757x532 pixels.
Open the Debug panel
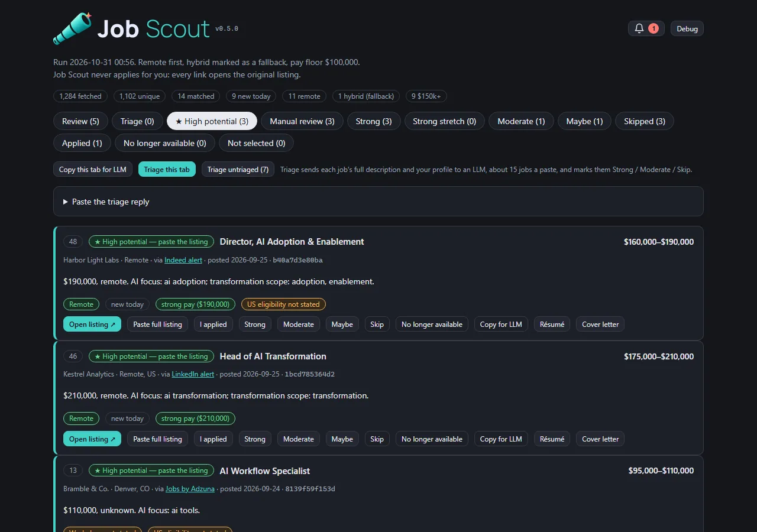pyautogui.click(x=687, y=28)
